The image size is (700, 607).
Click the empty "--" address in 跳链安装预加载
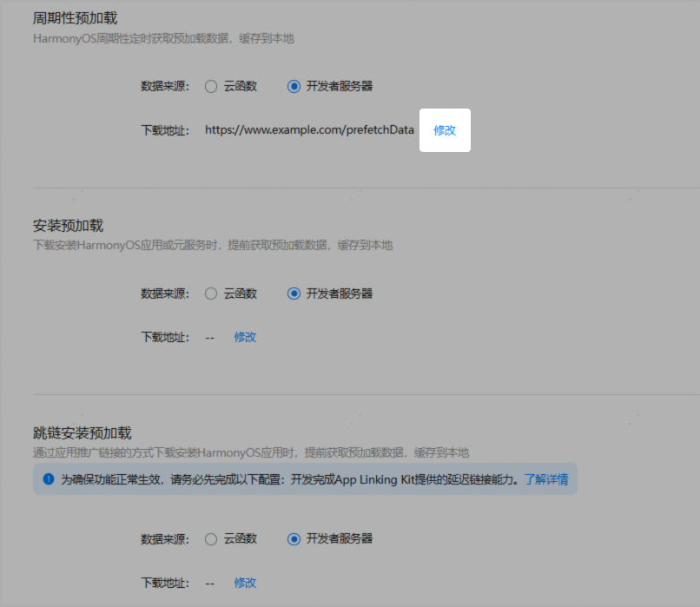point(209,583)
